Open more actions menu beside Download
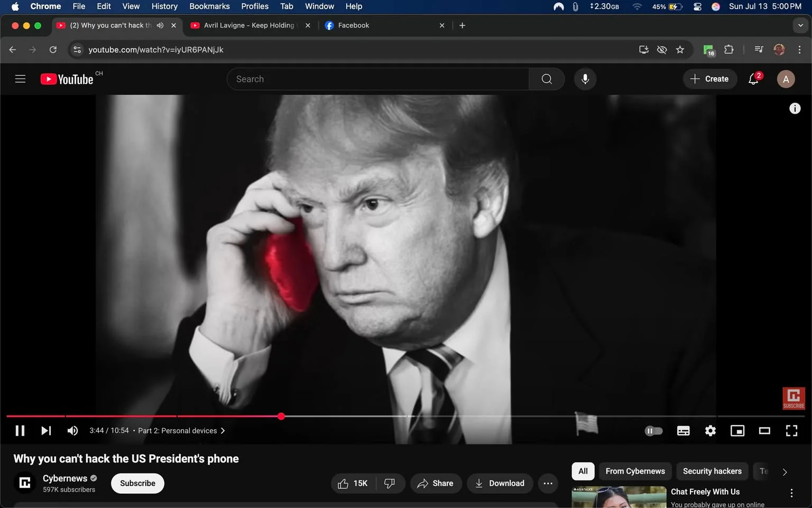This screenshot has height=508, width=812. [x=548, y=483]
